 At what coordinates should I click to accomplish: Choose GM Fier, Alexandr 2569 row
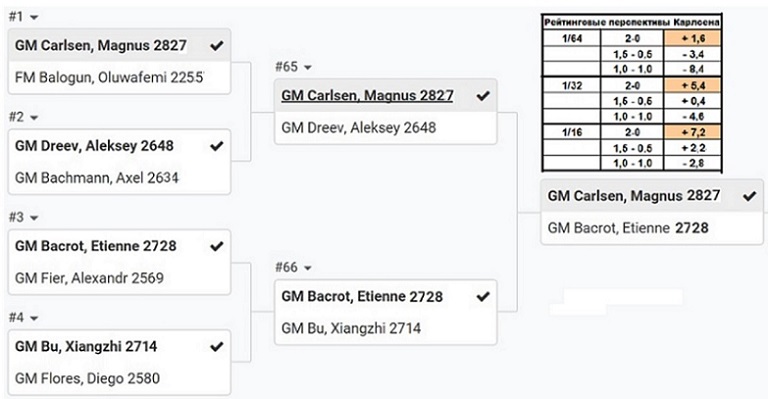119,278
